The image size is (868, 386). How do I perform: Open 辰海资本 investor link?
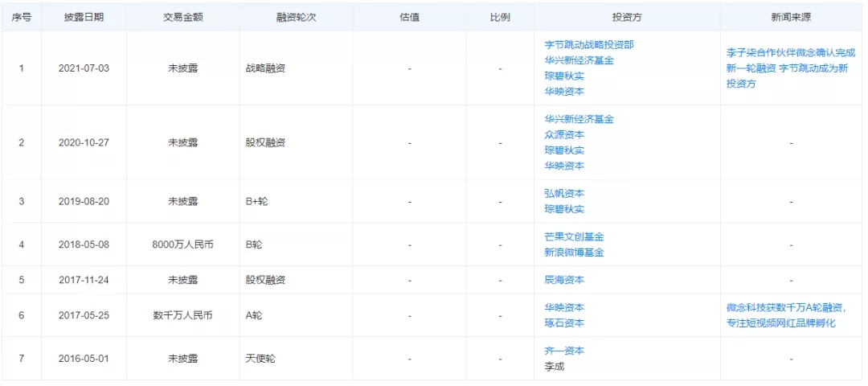(x=564, y=280)
